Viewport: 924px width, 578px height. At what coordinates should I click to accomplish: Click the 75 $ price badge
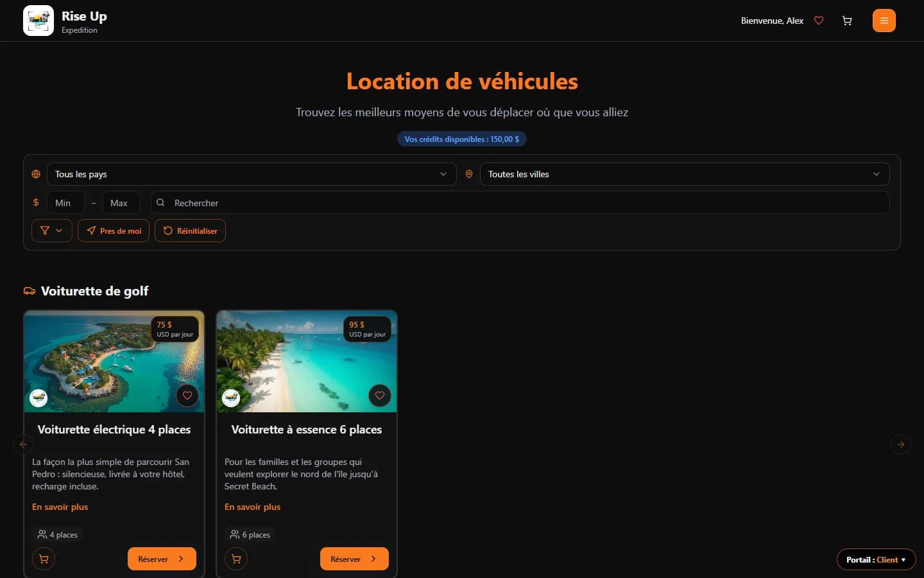[175, 329]
